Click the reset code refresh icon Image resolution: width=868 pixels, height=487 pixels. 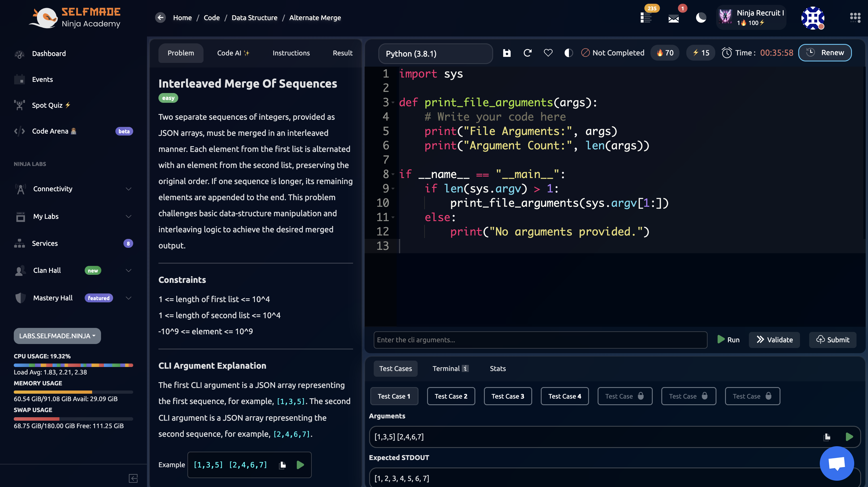528,53
